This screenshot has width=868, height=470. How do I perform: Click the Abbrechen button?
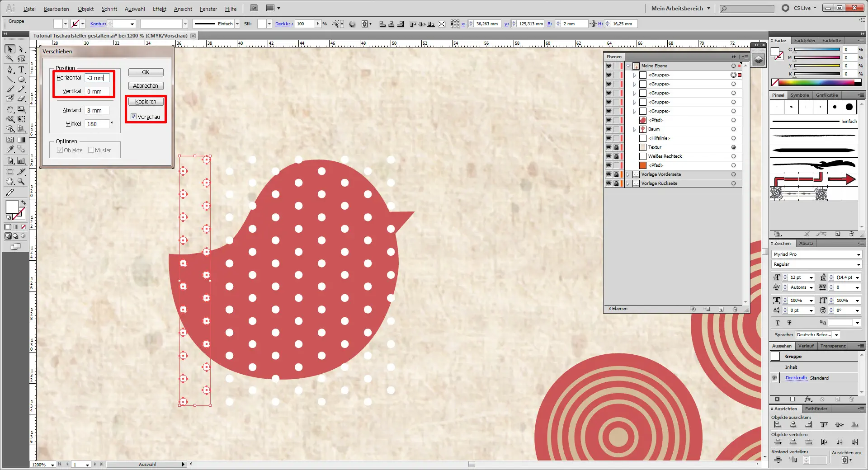click(146, 86)
